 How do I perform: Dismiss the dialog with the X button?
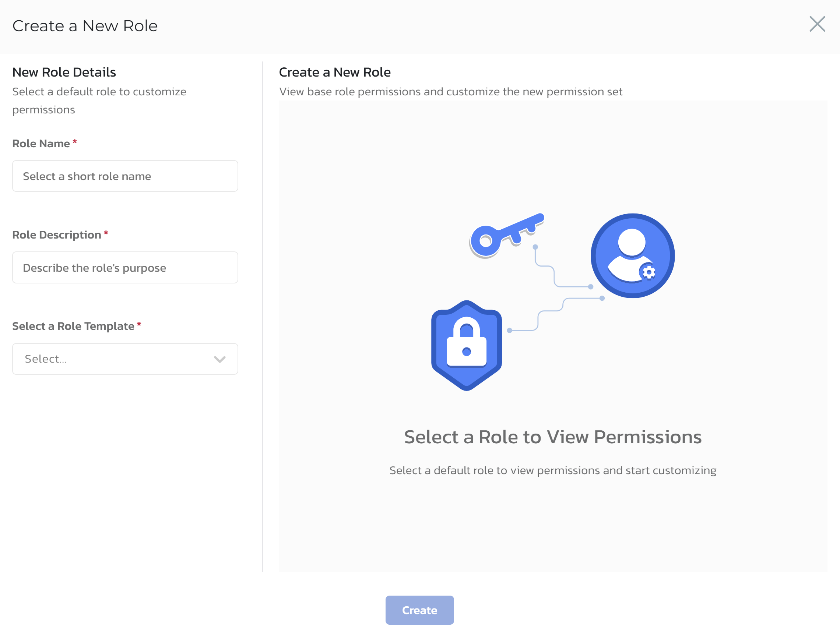click(x=817, y=24)
